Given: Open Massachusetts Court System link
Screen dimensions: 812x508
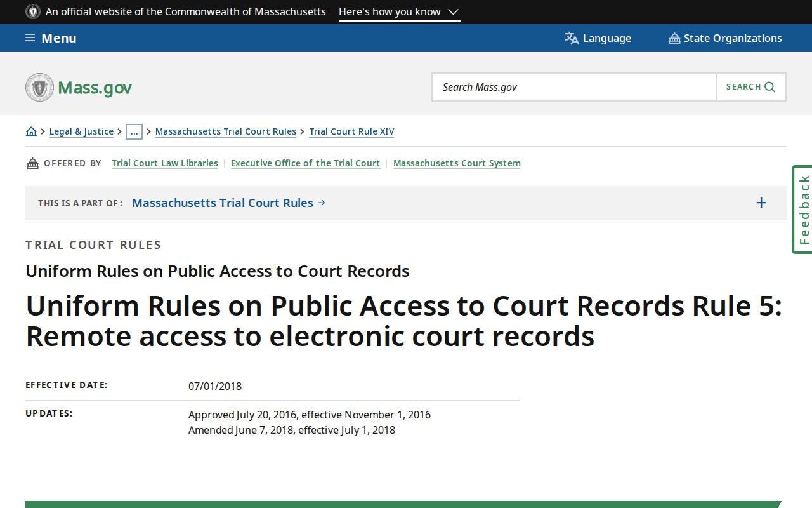Looking at the screenshot, I should (x=457, y=163).
